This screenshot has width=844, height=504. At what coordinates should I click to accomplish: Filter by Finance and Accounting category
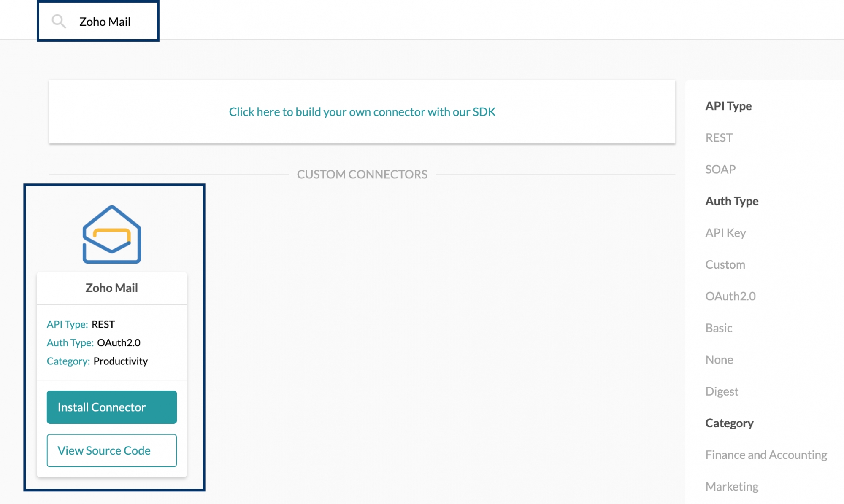[766, 455]
